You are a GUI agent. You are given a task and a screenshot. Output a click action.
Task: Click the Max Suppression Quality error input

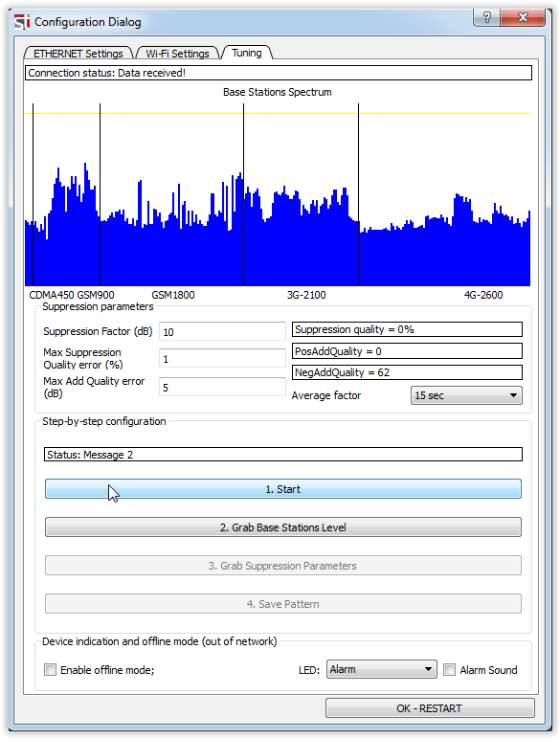pos(222,358)
